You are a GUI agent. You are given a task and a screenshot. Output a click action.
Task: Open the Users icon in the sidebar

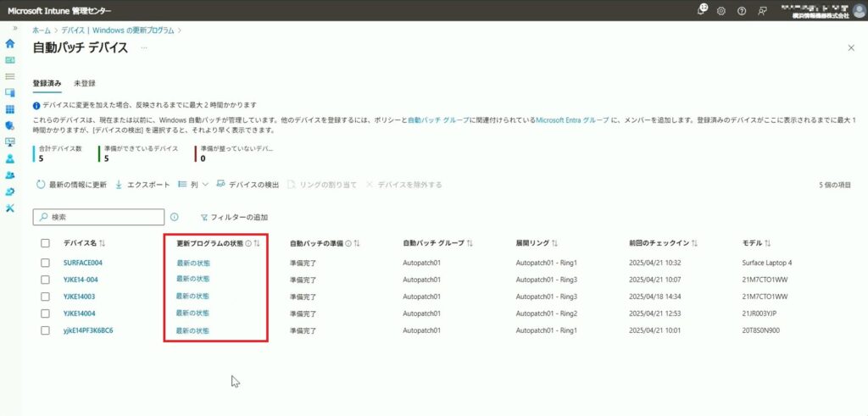[9, 158]
